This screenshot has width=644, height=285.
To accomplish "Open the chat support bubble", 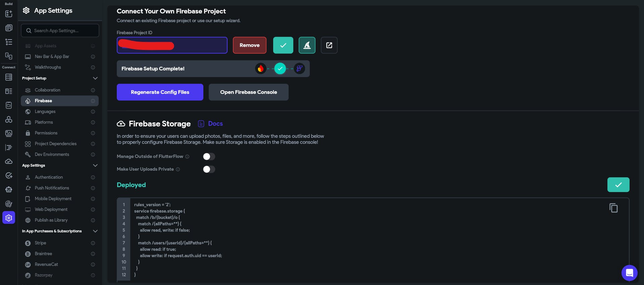I will pyautogui.click(x=630, y=273).
